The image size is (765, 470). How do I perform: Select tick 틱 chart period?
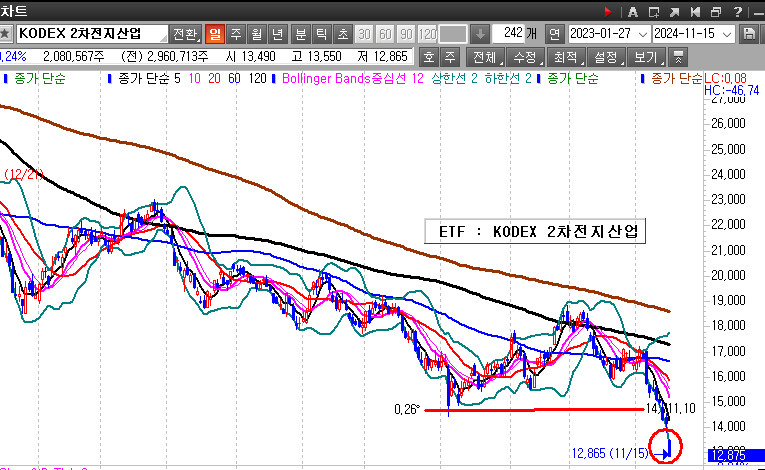point(322,34)
